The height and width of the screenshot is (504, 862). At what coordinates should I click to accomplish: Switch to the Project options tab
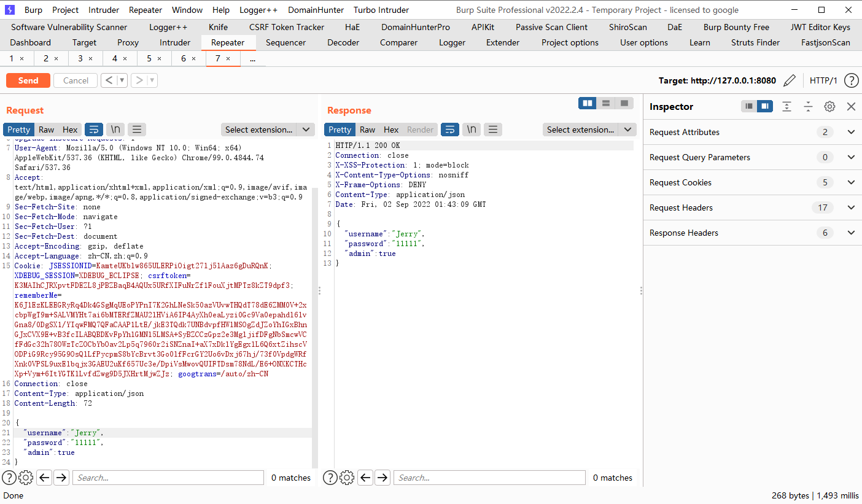click(570, 42)
